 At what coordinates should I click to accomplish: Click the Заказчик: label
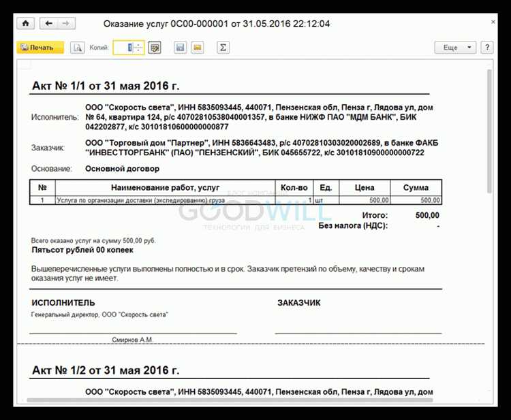click(48, 148)
